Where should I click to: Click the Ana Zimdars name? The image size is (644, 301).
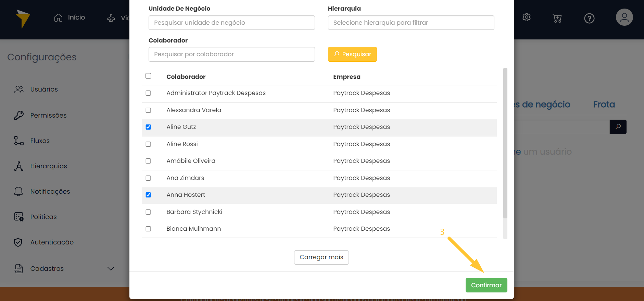(x=185, y=178)
